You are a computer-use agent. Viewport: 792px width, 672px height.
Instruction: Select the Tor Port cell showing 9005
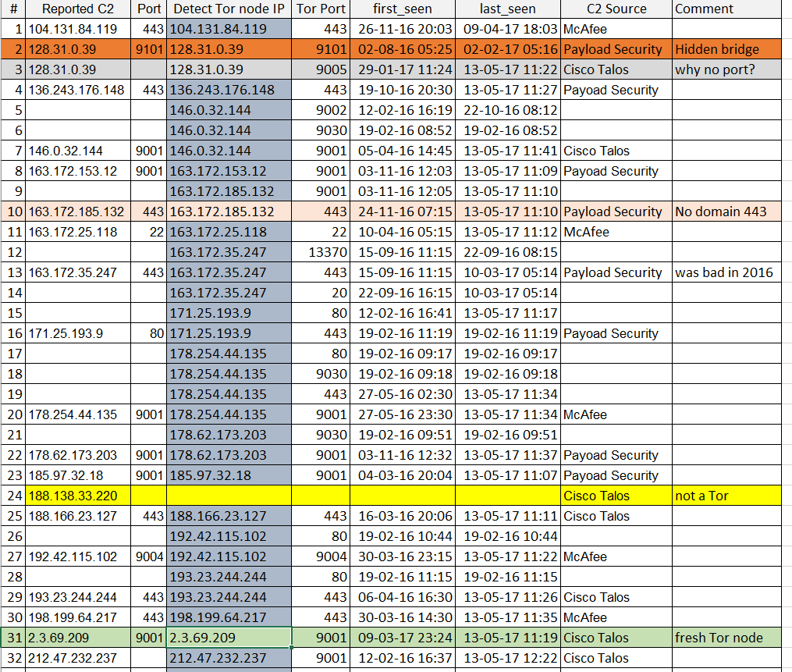pos(321,69)
